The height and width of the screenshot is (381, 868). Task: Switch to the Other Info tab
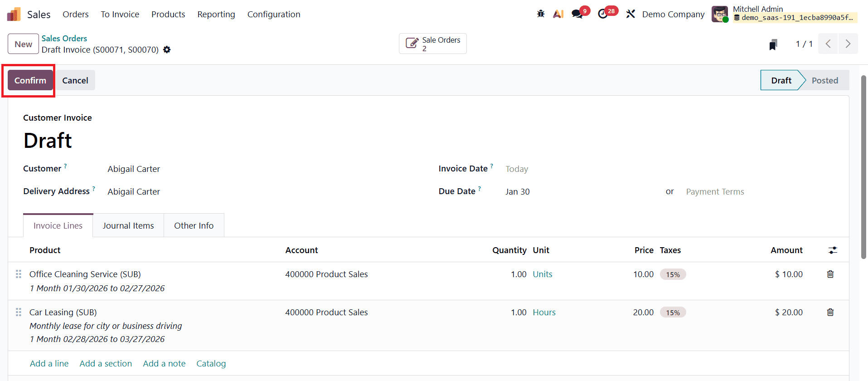[194, 225]
